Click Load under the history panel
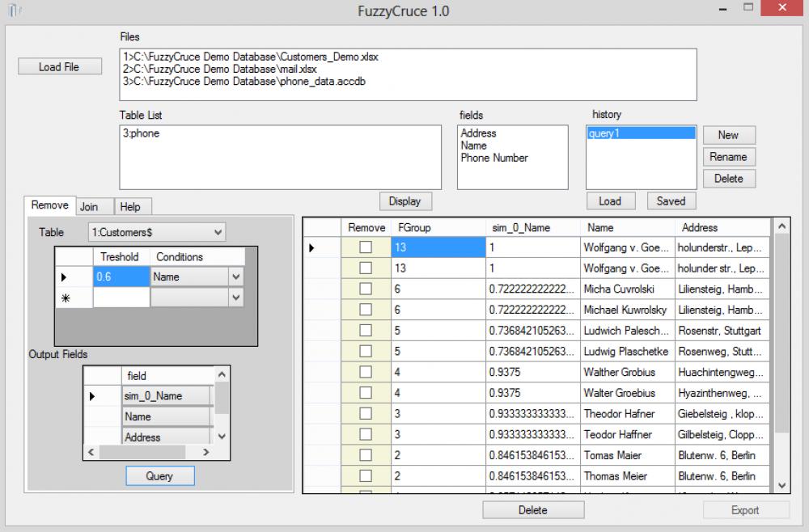This screenshot has height=532, width=809. point(611,201)
